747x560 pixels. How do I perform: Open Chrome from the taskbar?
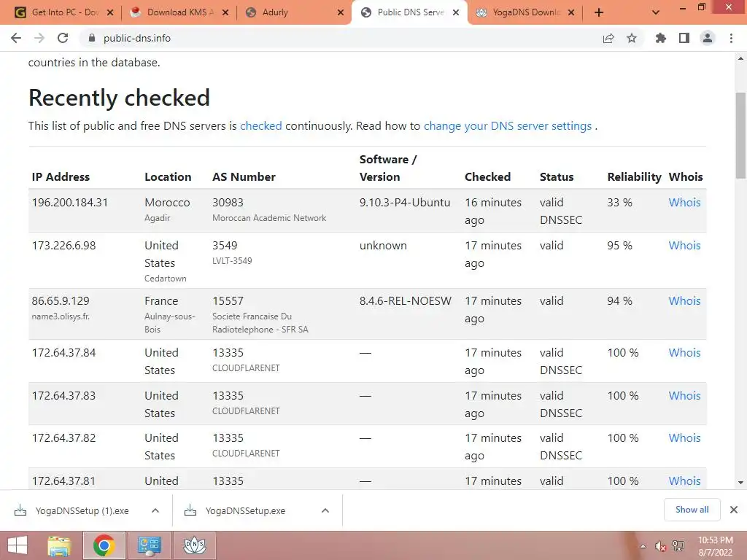coord(104,545)
